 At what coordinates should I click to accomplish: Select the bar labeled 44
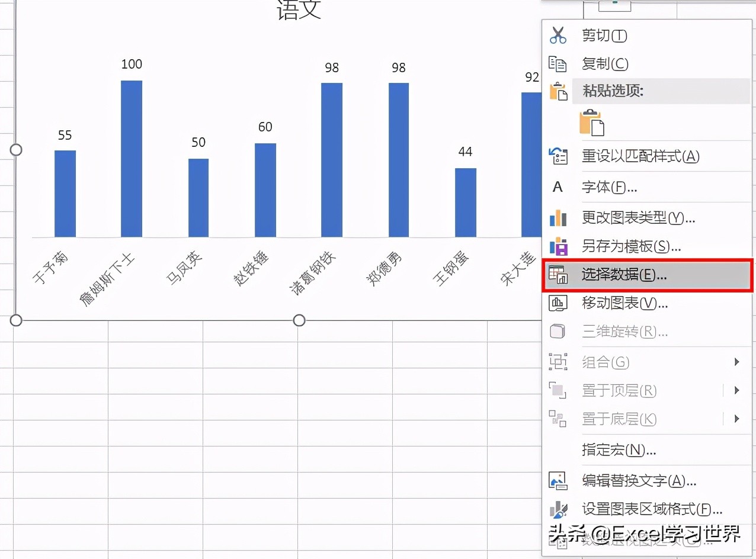(466, 203)
